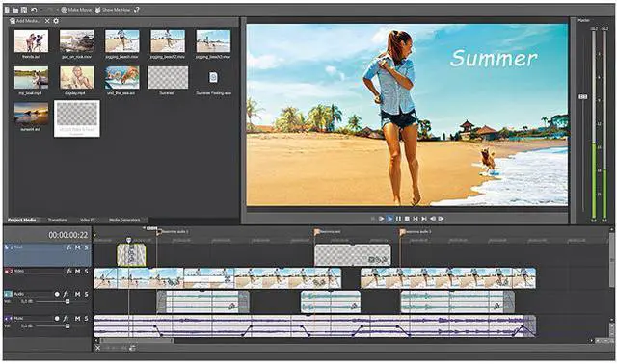Image resolution: width=617 pixels, height=364 pixels.
Task: Select the Summer Feeling audio file icon
Action: [213, 77]
